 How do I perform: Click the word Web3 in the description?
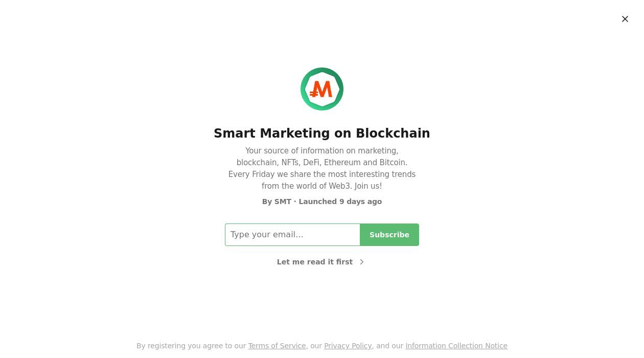[x=339, y=186]
